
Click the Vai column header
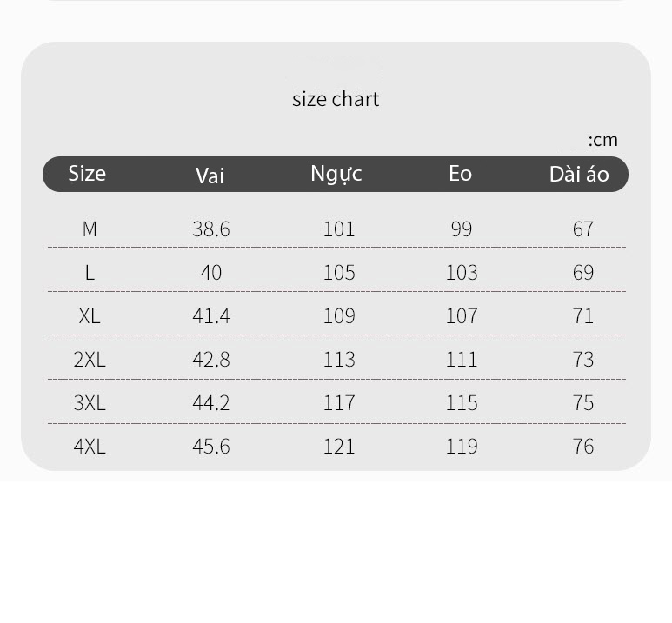210,176
